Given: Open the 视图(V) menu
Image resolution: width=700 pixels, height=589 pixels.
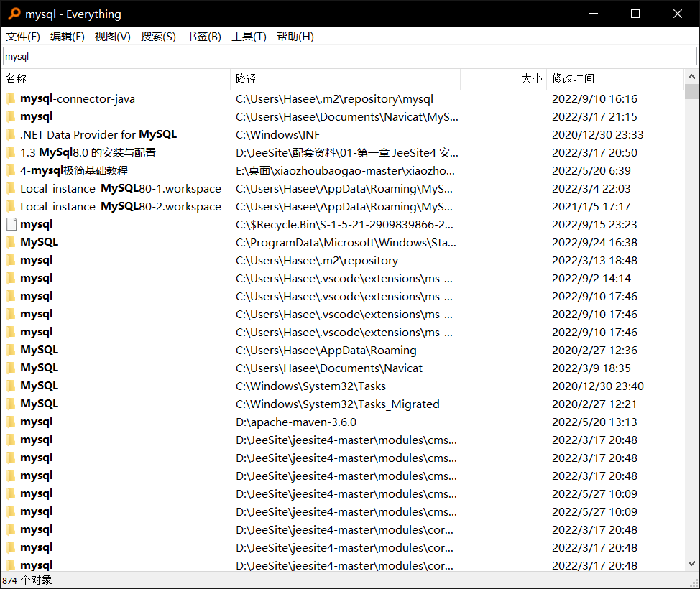Looking at the screenshot, I should click(113, 37).
